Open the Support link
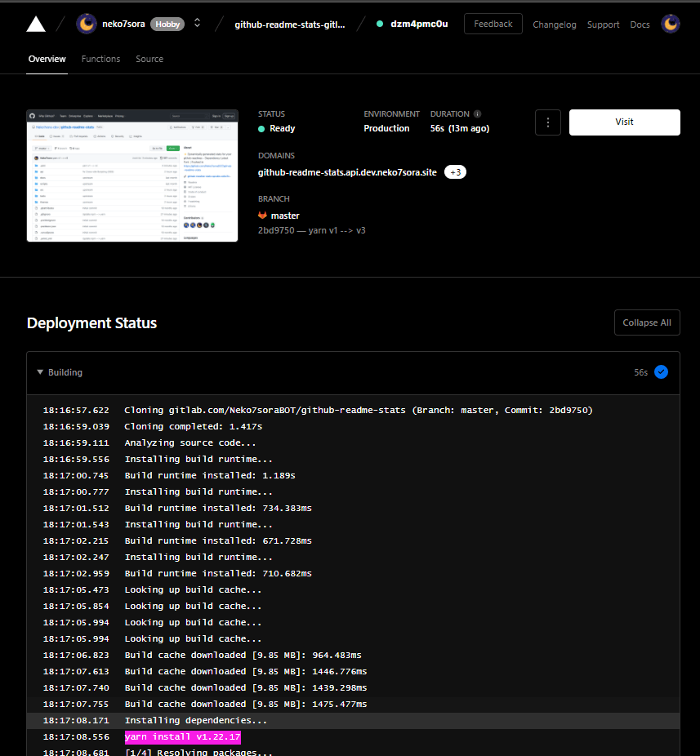This screenshot has width=700, height=756. click(603, 24)
